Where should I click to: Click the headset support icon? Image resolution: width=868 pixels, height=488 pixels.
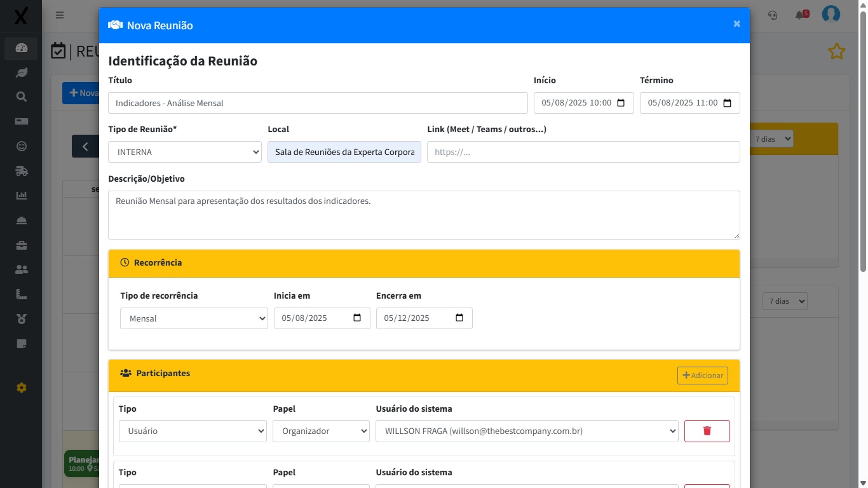tap(773, 15)
